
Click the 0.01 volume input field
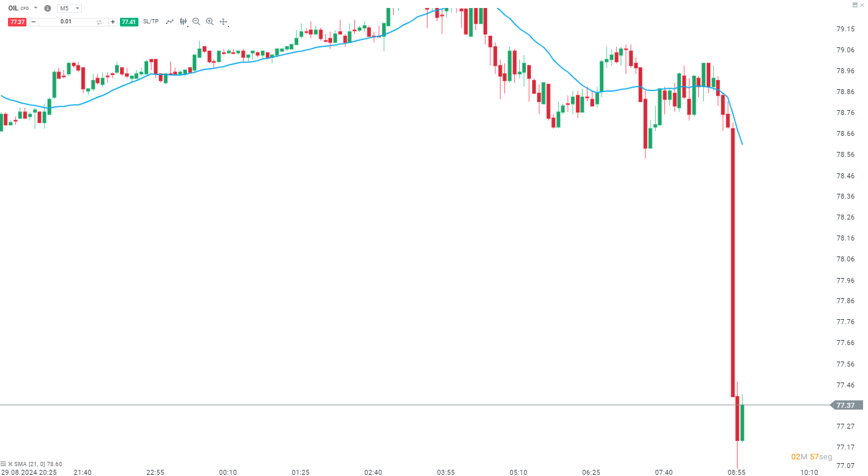pyautogui.click(x=66, y=22)
